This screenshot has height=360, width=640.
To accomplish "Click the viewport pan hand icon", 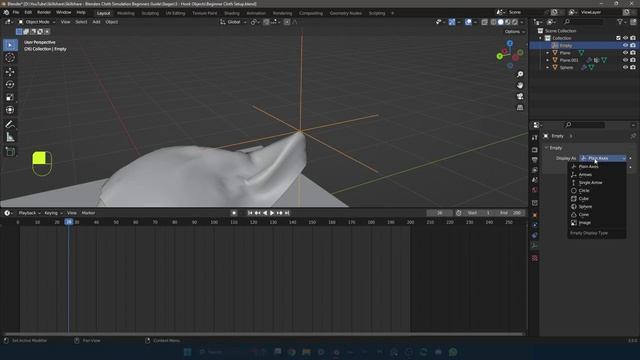I will pyautogui.click(x=520, y=85).
